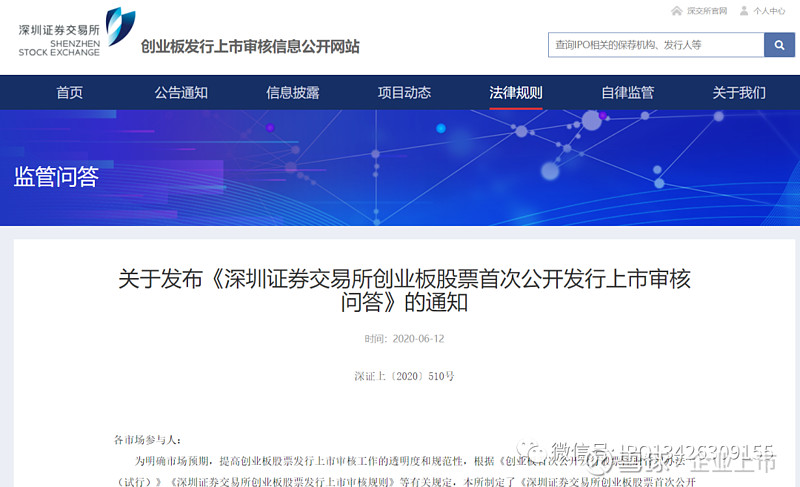The image size is (800, 487).
Task: Click the salutation 各市场参与人
Action: [x=147, y=440]
